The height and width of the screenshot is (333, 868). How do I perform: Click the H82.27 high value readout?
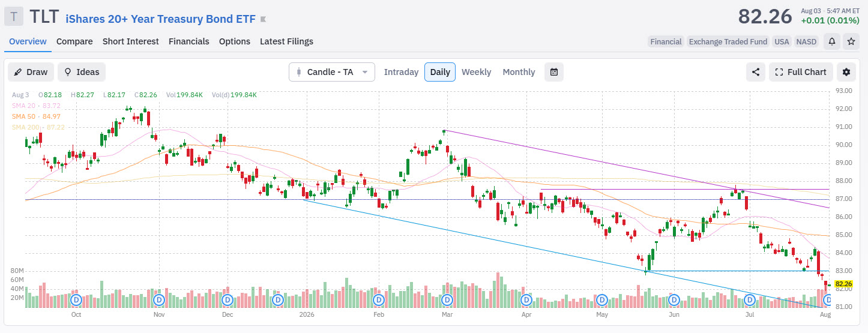click(82, 95)
